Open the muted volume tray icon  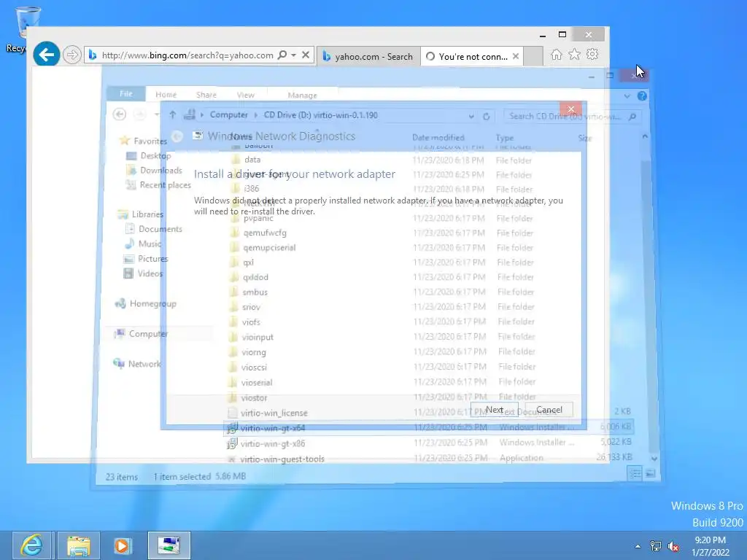click(673, 546)
